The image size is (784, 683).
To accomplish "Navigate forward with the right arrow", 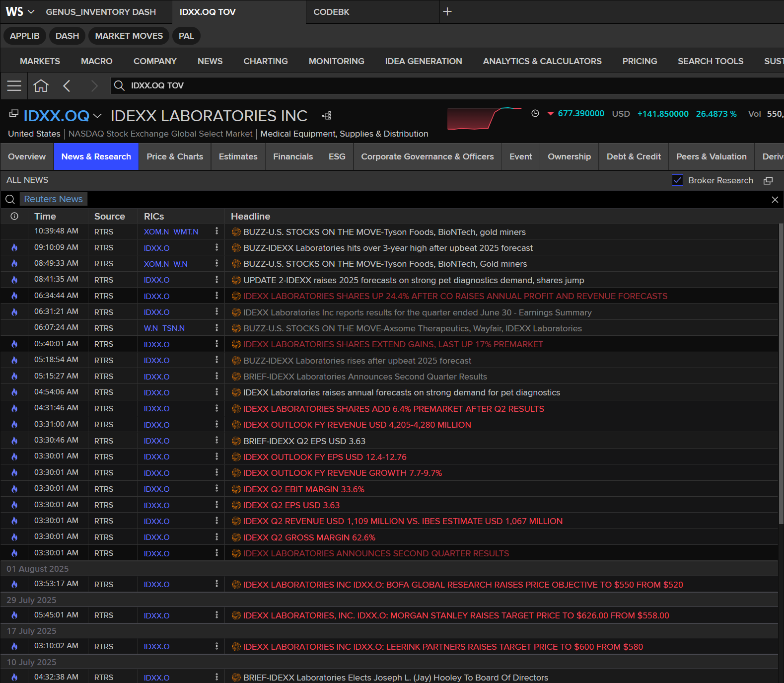I will [x=94, y=85].
